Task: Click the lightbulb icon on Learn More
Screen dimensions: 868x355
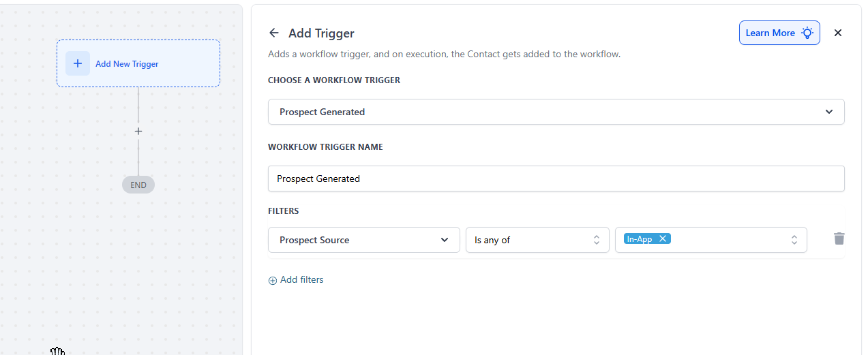Action: [807, 33]
